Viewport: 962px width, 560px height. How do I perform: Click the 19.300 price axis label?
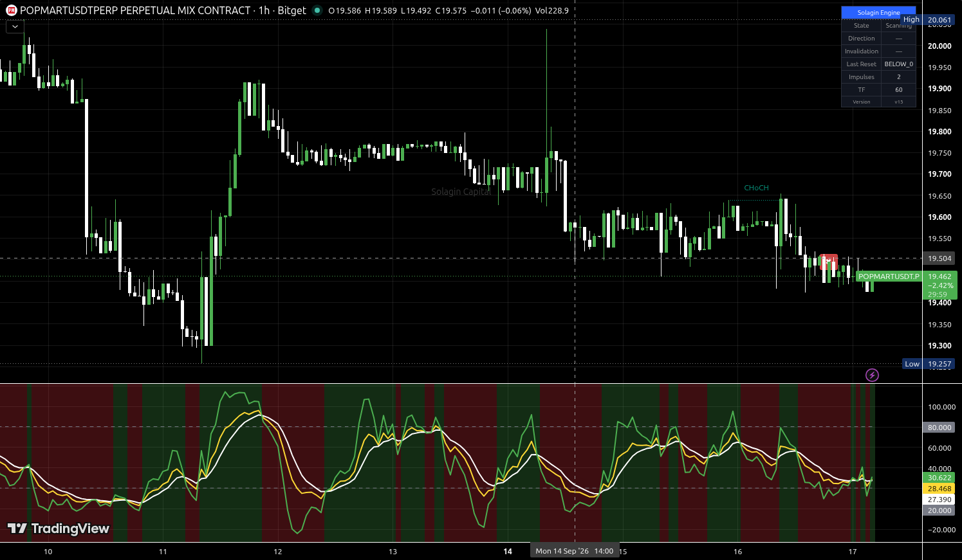click(939, 346)
